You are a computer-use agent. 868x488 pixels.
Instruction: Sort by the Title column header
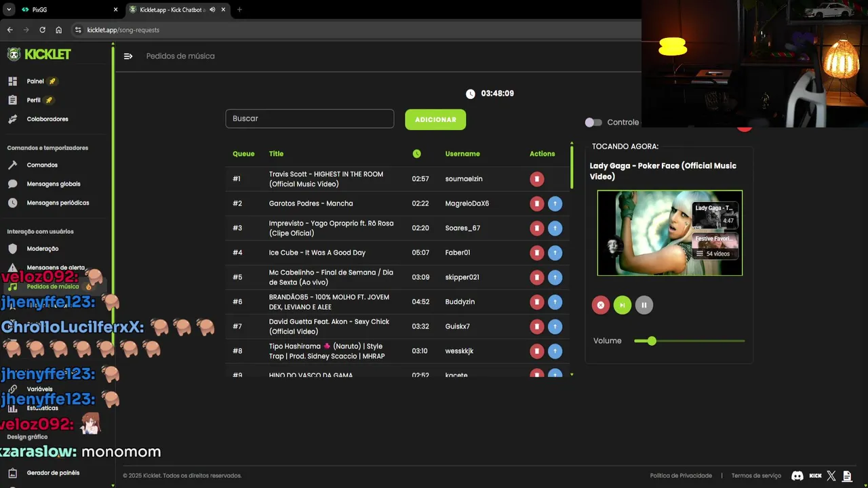tap(276, 154)
